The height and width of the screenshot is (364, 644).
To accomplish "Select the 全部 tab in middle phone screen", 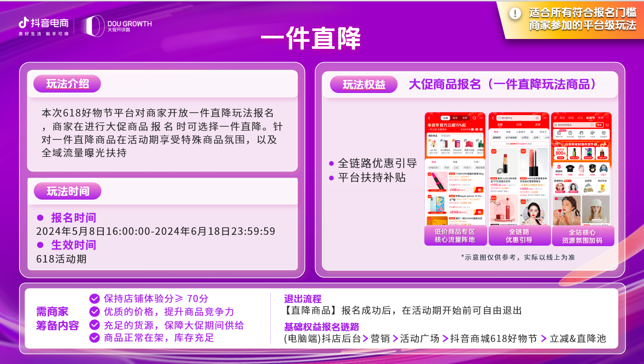I will [500, 124].
